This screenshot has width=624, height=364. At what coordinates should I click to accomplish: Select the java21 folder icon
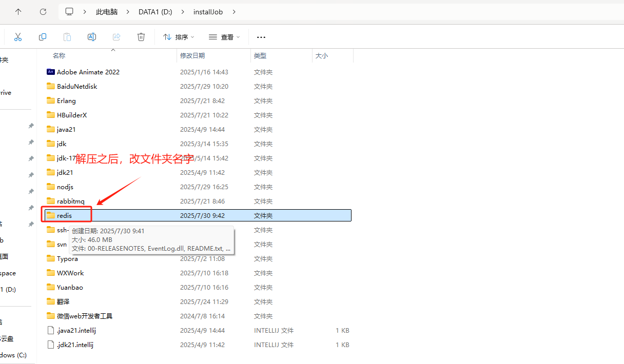coord(50,129)
